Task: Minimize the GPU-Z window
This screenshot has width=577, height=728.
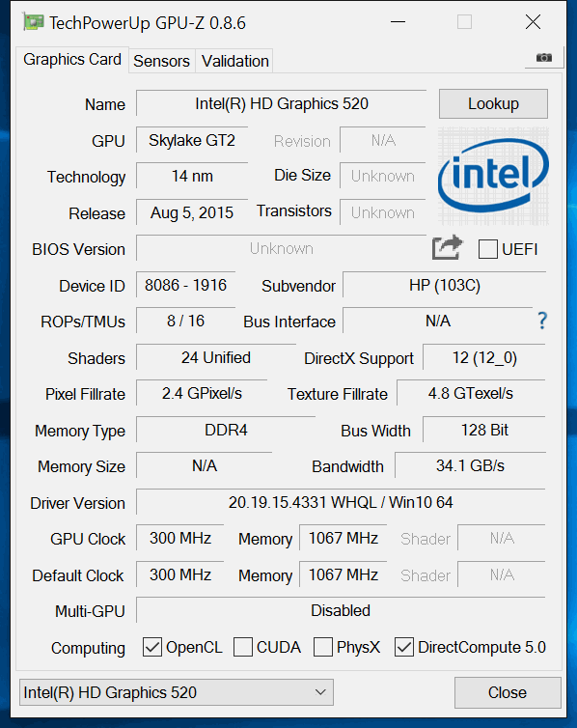Action: tap(398, 22)
